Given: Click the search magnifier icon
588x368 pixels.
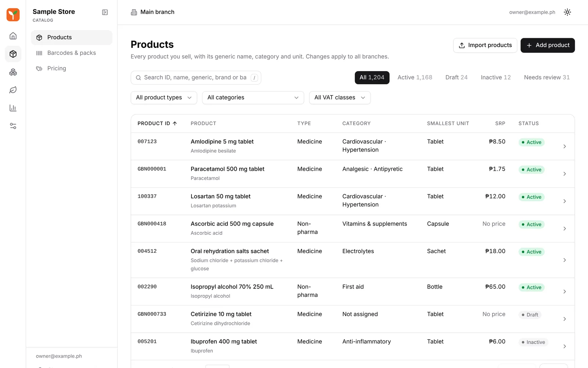Looking at the screenshot, I should click(139, 78).
